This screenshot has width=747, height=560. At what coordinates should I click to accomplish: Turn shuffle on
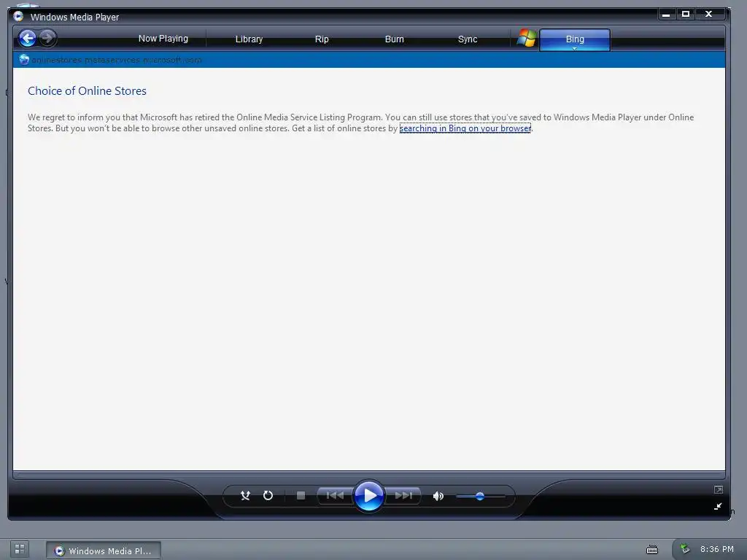tap(245, 496)
